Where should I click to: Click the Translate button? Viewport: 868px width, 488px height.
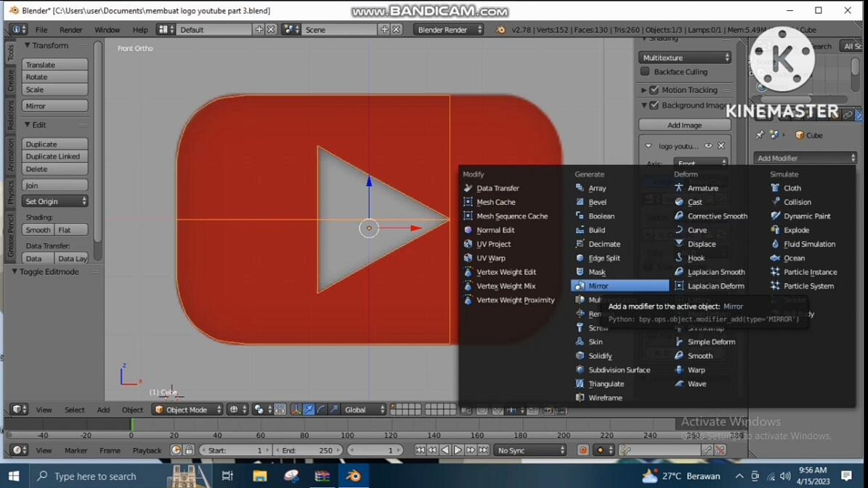coord(54,65)
